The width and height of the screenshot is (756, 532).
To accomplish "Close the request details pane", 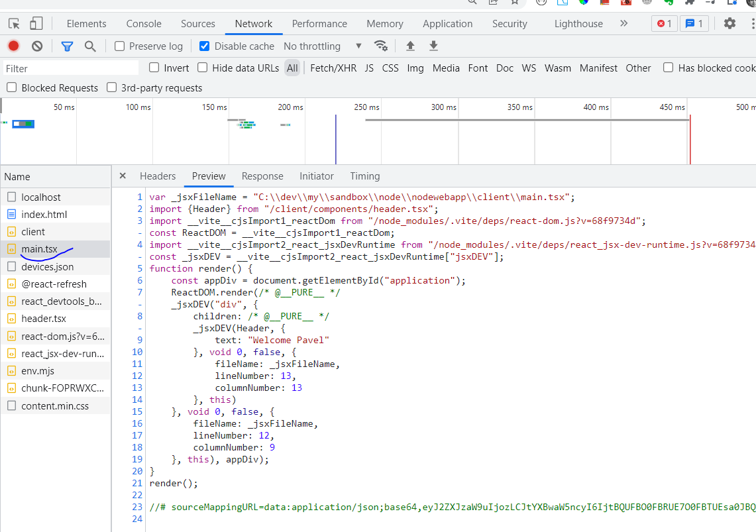I will click(x=123, y=176).
